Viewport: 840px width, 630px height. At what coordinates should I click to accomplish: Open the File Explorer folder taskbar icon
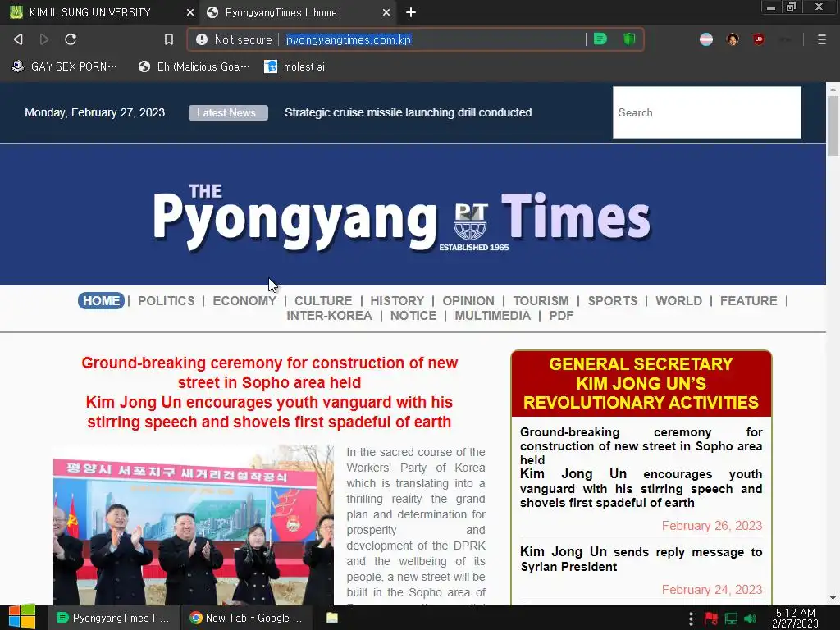[x=332, y=618]
